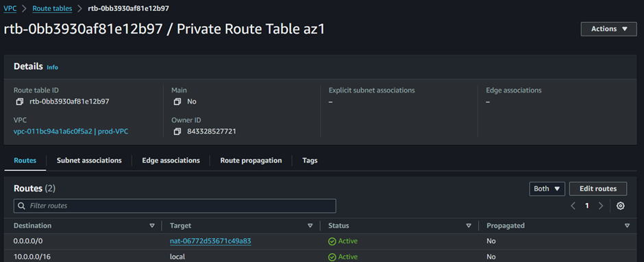
Task: Copy the Route table ID value
Action: (19, 102)
